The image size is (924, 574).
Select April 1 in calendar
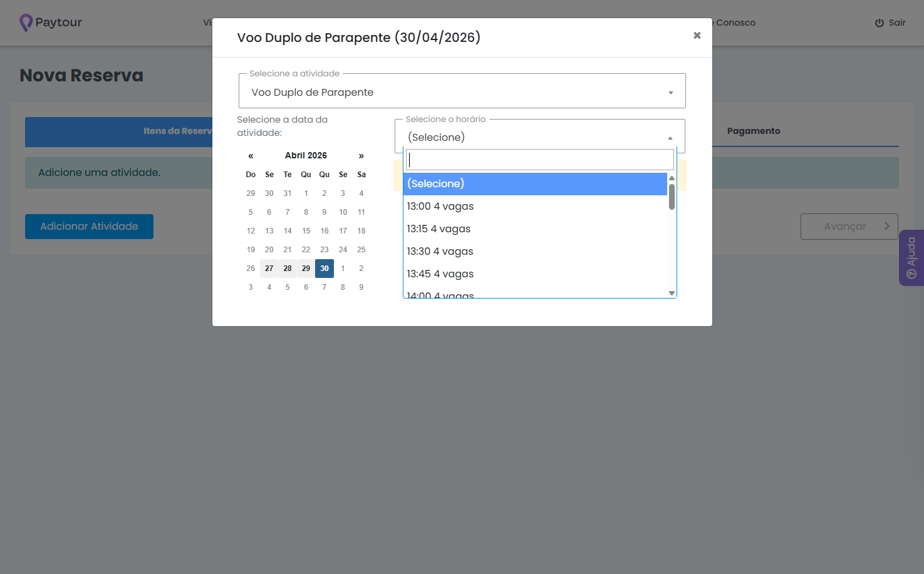tap(306, 193)
